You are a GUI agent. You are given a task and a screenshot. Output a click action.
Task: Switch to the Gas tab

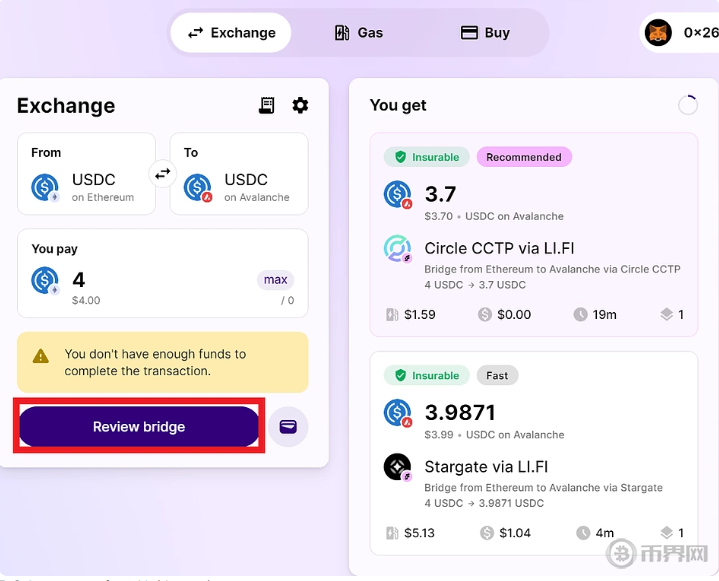[x=358, y=33]
